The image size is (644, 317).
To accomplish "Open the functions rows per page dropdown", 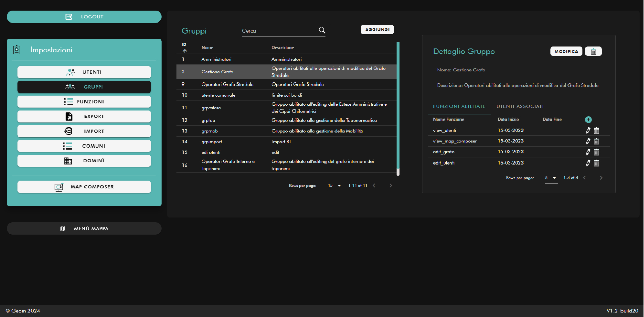I will point(551,178).
